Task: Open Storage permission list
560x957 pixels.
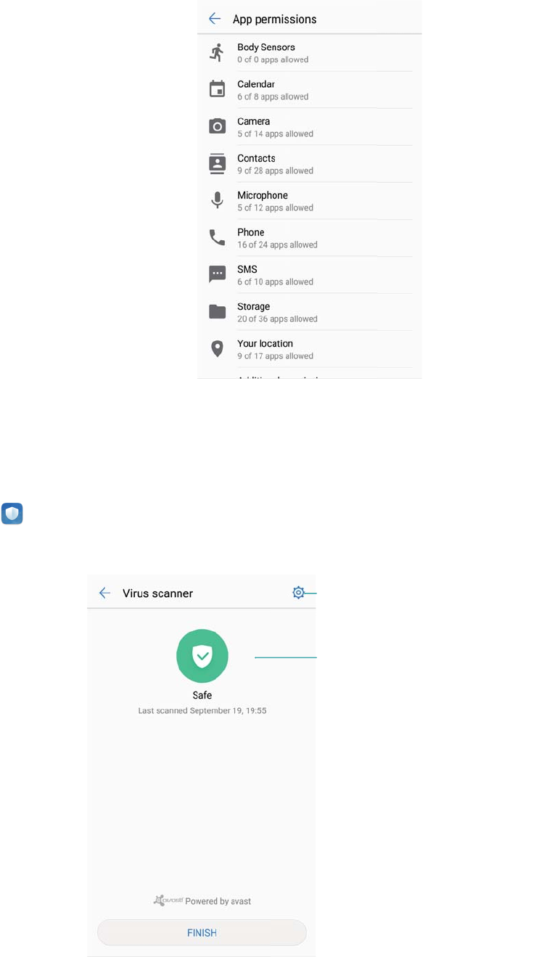Action: [310, 312]
